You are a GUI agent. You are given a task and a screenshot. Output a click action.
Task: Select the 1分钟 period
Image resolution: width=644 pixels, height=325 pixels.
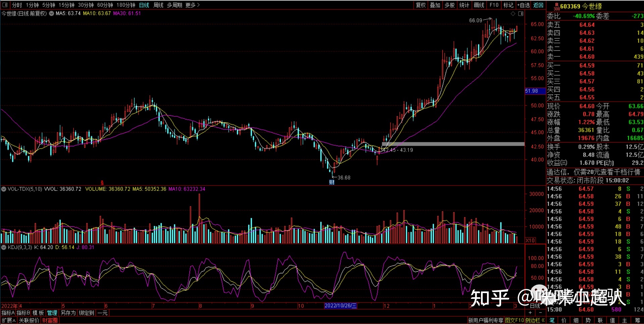tap(33, 5)
